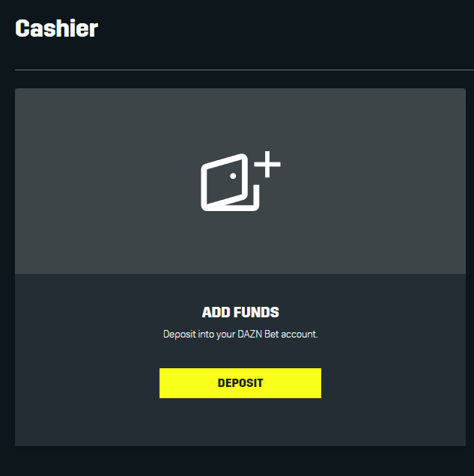The height and width of the screenshot is (476, 474).
Task: Click the word DEPOSIT on the yellow button
Action: [240, 383]
